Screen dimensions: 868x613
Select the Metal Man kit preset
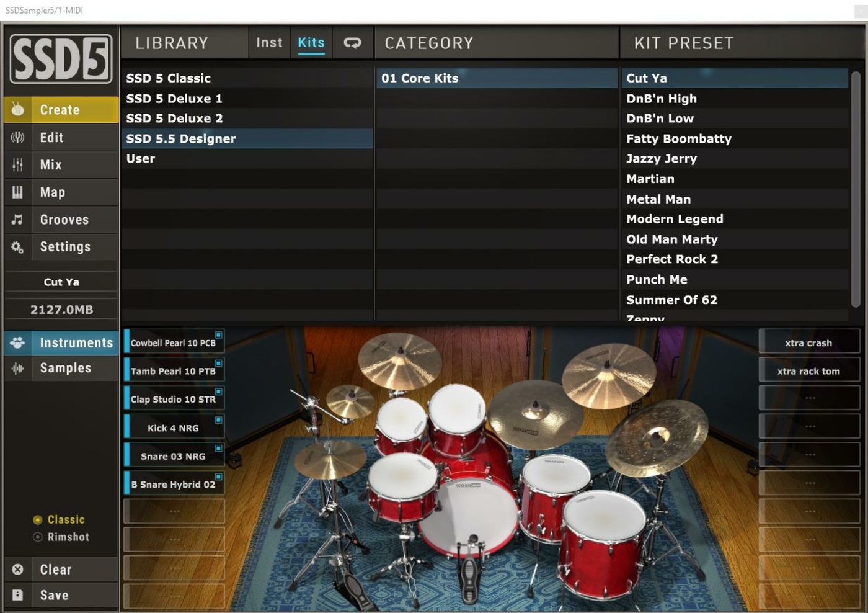pyautogui.click(x=658, y=199)
